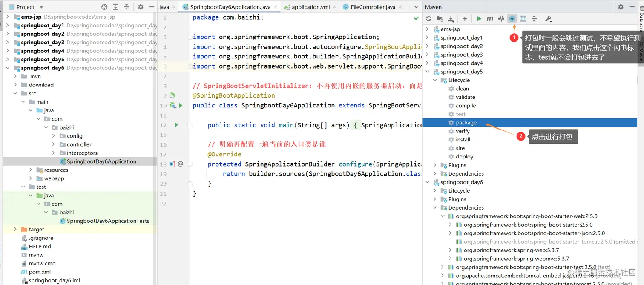644x285 pixels.
Task: Hide the Project tool window
Action: 152,7
